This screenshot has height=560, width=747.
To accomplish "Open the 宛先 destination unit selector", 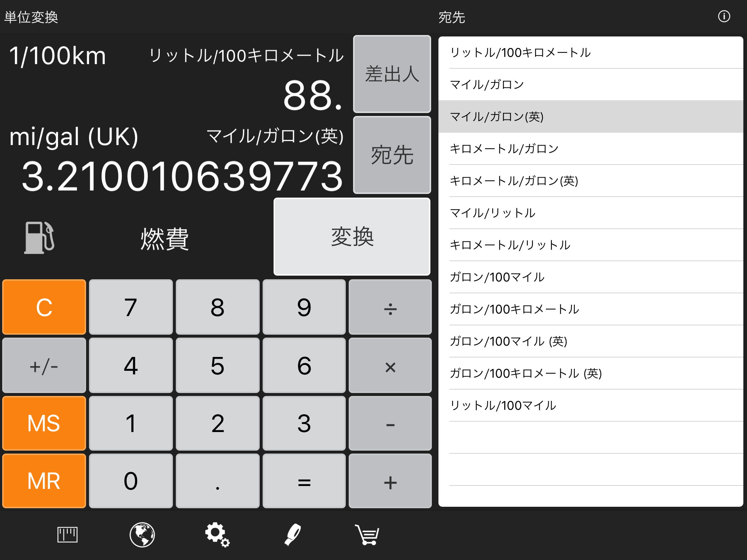I will point(392,155).
